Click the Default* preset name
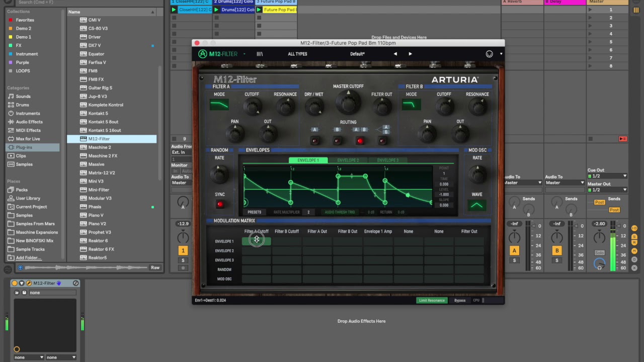The image size is (644, 362). pyautogui.click(x=357, y=54)
